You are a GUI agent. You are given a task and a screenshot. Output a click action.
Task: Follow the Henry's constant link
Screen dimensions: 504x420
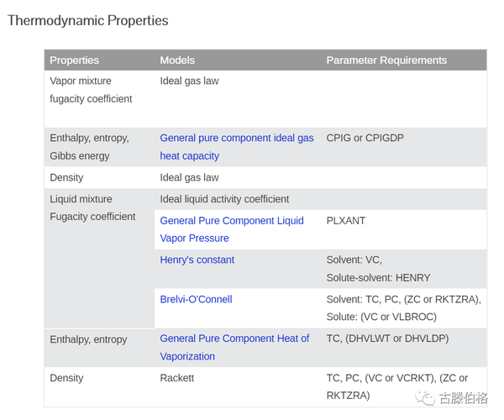click(x=197, y=260)
